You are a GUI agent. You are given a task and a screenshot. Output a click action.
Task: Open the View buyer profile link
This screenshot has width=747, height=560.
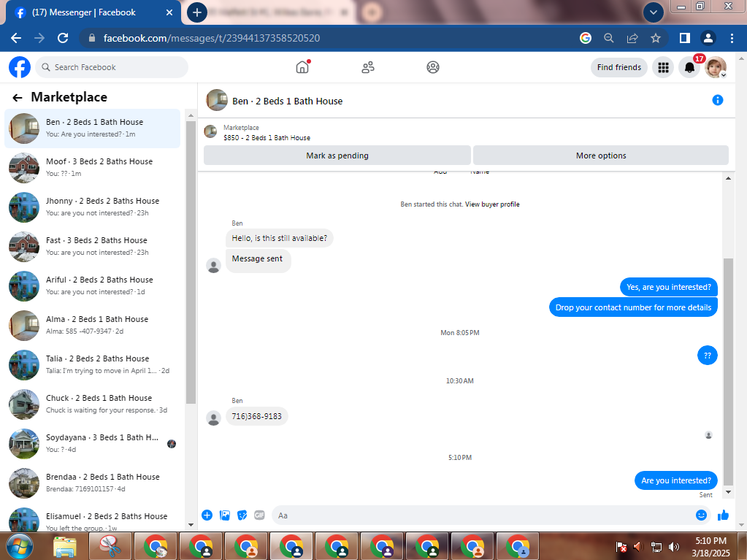pyautogui.click(x=492, y=204)
